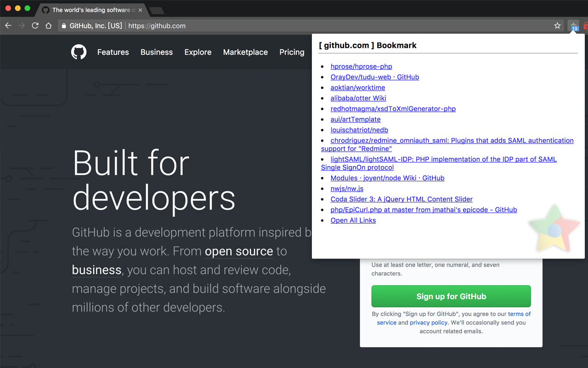
Task: Go back using the back arrow
Action: point(8,25)
